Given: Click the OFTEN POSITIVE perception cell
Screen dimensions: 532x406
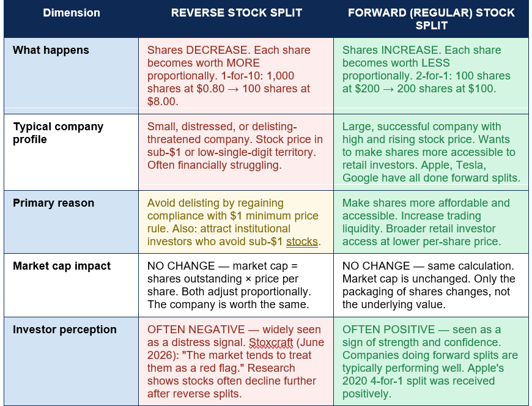Looking at the screenshot, I should (x=431, y=361).
